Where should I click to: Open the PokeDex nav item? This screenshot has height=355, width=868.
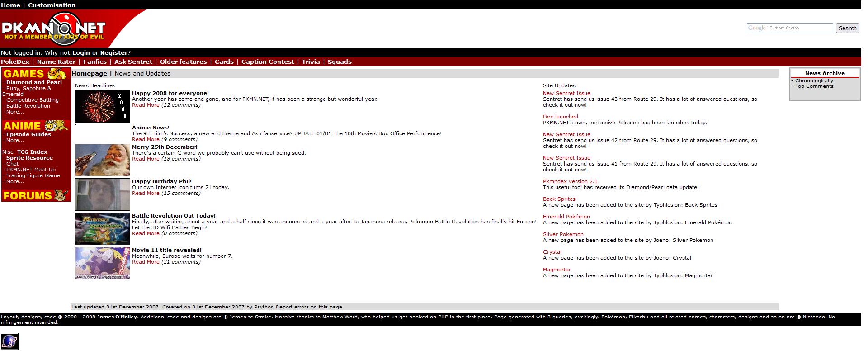(15, 62)
